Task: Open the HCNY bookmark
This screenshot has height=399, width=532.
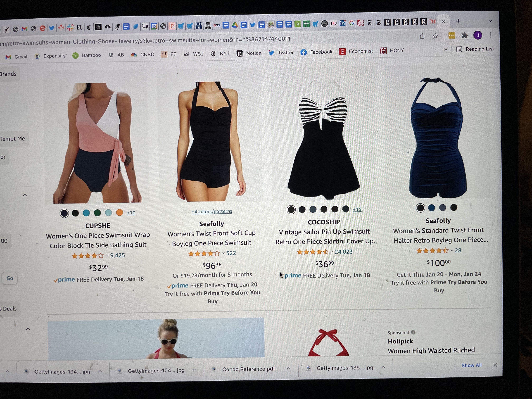Action: (x=392, y=51)
